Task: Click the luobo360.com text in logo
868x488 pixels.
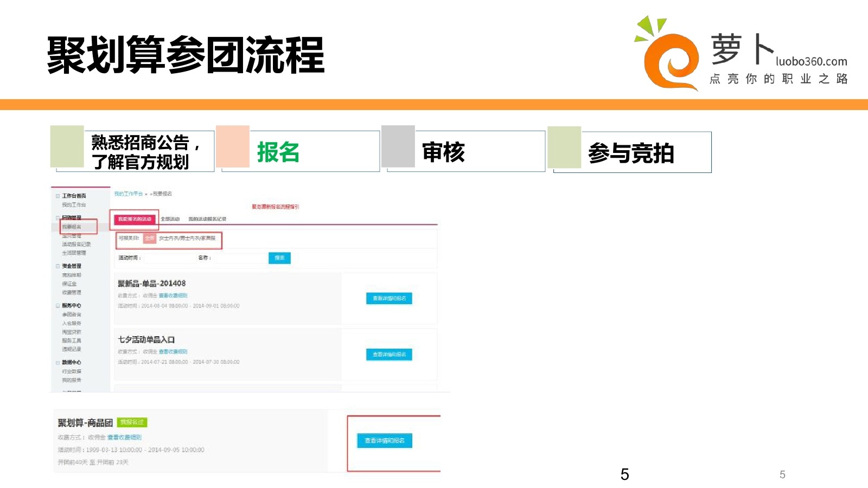Action: 812,62
